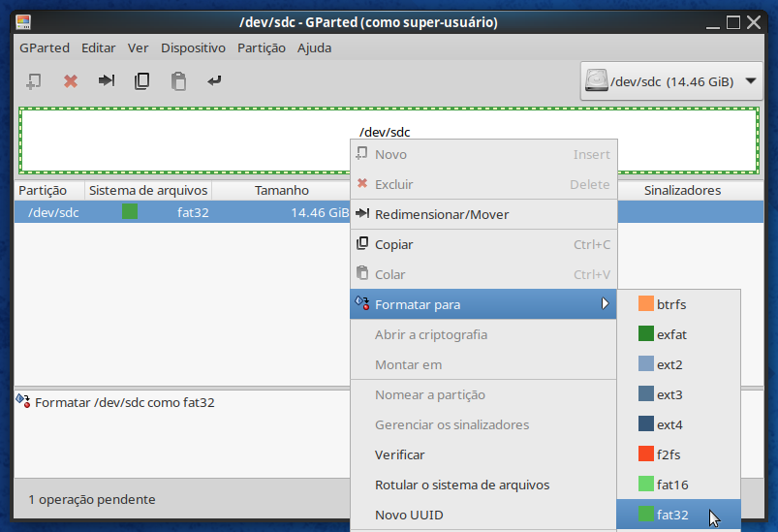778x532 pixels.
Task: Minimize the GParted window
Action: (712, 23)
